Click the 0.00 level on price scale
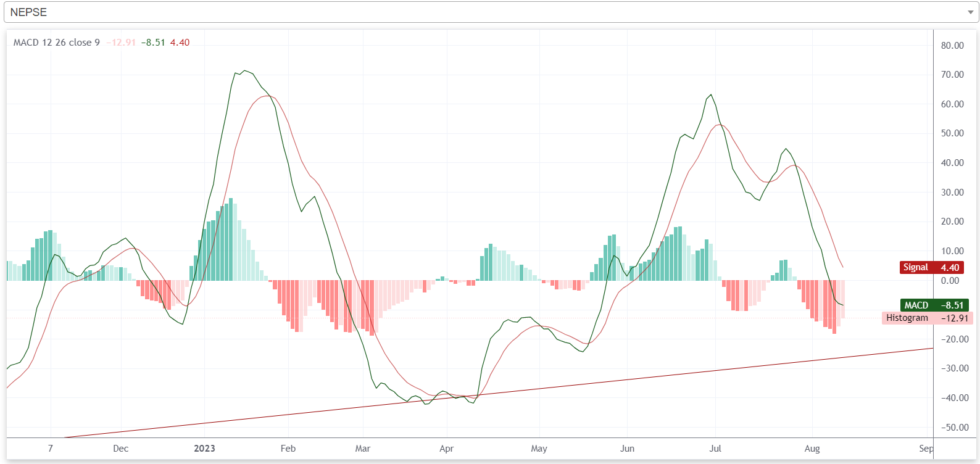Viewport: 980px width, 464px height. 950,281
